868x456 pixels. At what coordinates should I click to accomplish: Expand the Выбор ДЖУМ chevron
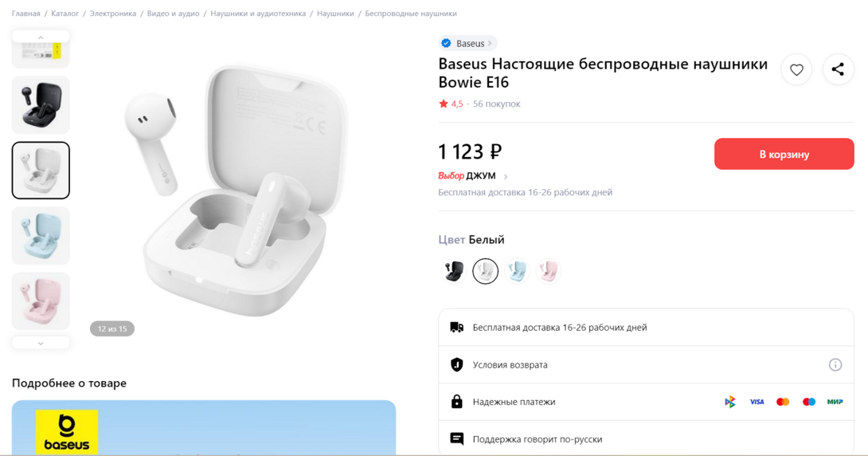[506, 176]
